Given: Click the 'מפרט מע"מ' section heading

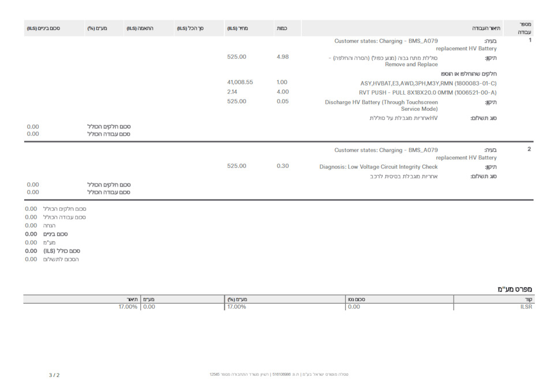Looking at the screenshot, I should coord(514,289).
